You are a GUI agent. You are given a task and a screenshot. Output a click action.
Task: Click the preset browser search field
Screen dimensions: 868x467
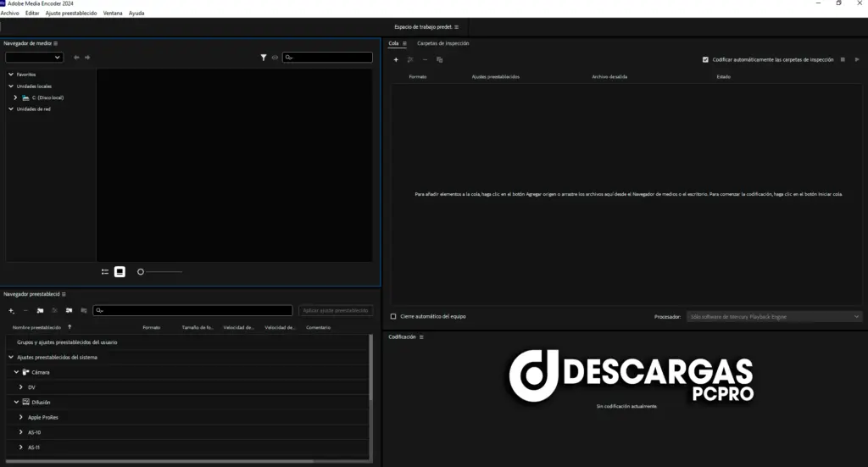coord(195,311)
